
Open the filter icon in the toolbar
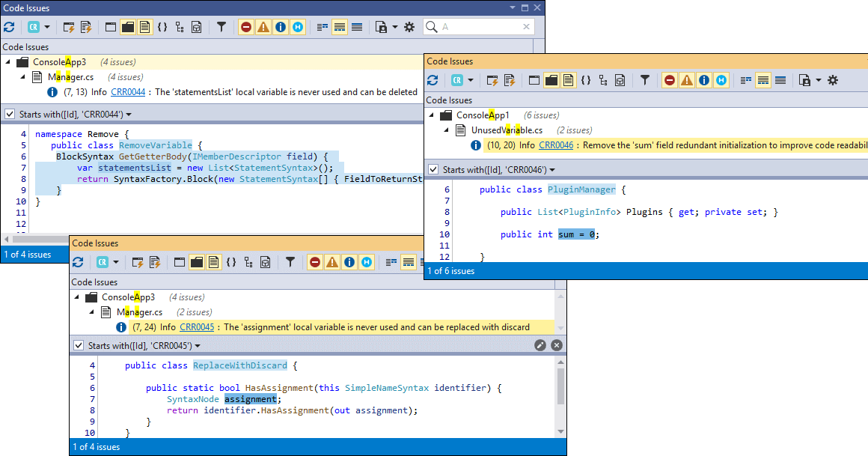[x=221, y=26]
